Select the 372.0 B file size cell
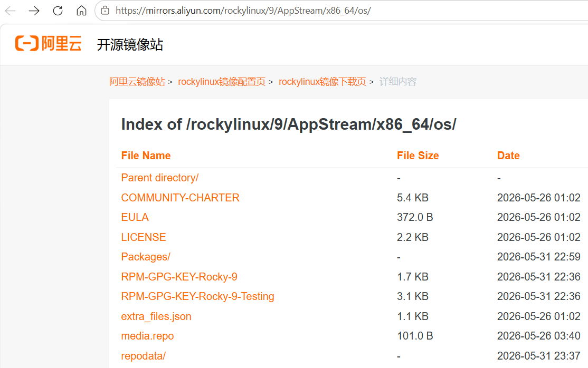 415,217
